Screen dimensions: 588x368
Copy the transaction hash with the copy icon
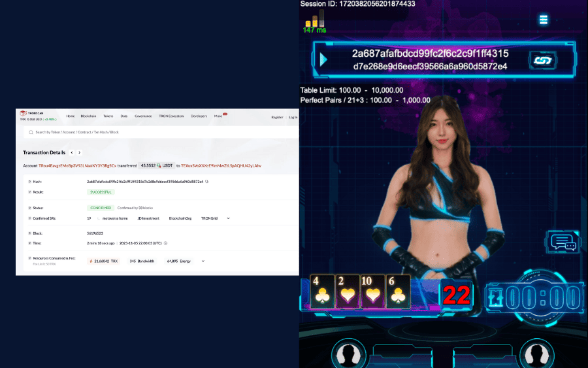[207, 181]
